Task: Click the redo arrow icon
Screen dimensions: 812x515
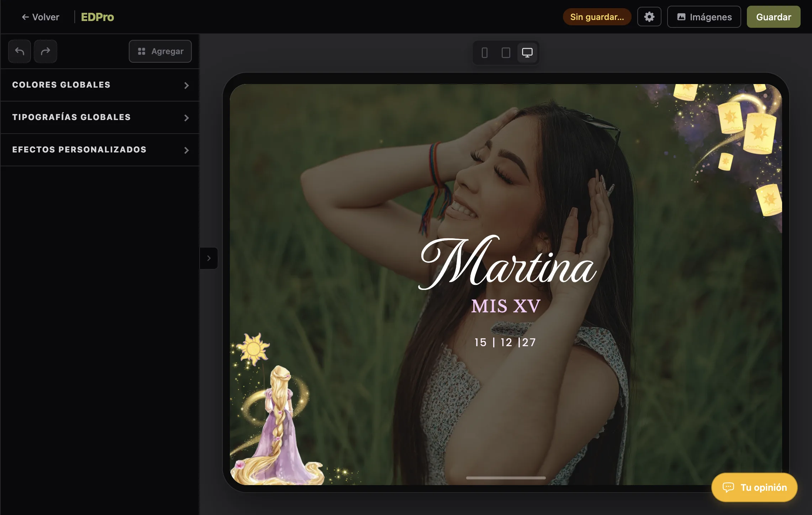Action: [46, 51]
